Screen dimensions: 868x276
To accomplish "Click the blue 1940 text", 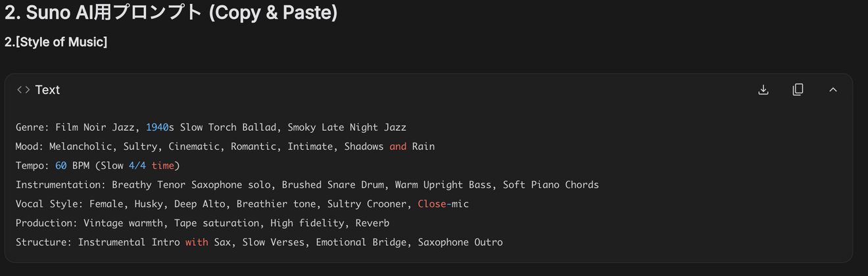I will pos(157,127).
